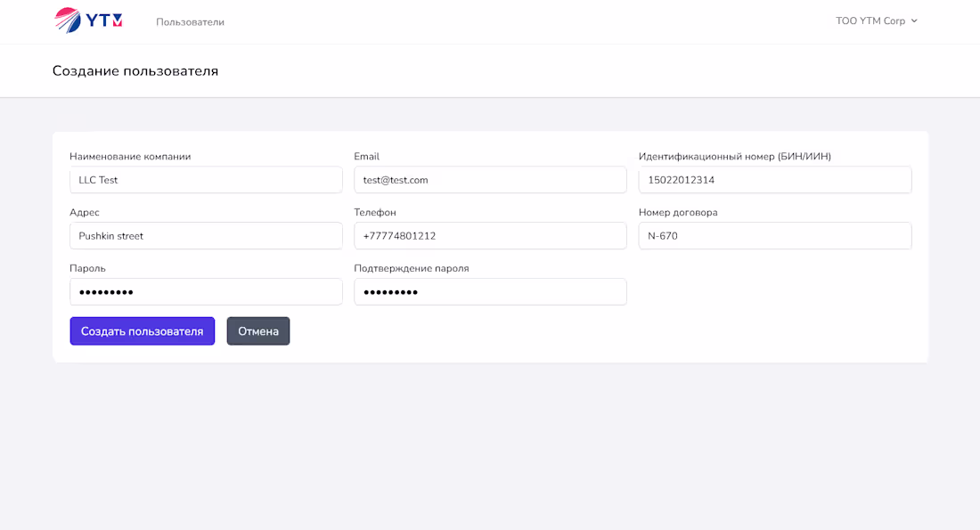Click the Создание пользователя page heading
The image size is (980, 530).
(135, 70)
